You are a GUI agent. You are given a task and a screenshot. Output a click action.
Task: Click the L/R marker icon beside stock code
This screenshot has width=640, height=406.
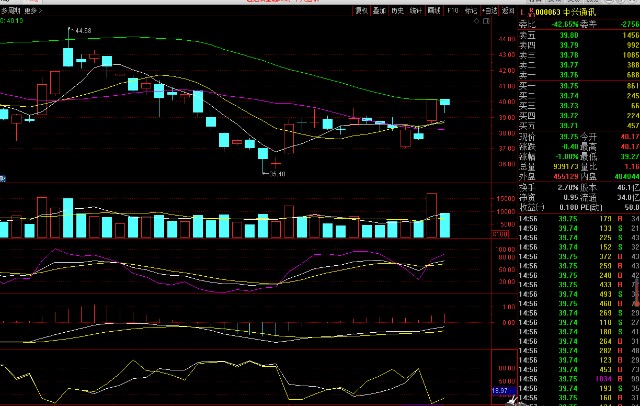click(x=517, y=10)
